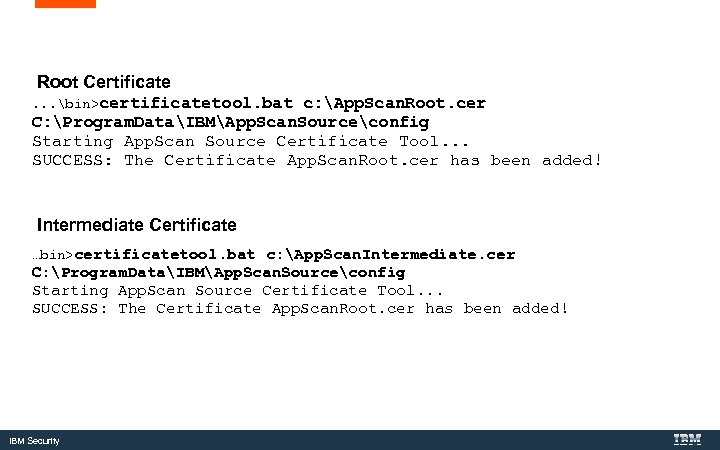Click the config path under Root Certificate
This screenshot has width=720, height=450.
coord(231,122)
